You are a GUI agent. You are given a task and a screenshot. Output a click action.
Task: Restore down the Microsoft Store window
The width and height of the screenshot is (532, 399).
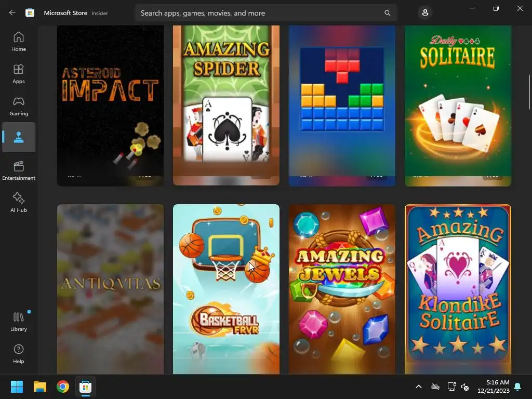tap(496, 8)
